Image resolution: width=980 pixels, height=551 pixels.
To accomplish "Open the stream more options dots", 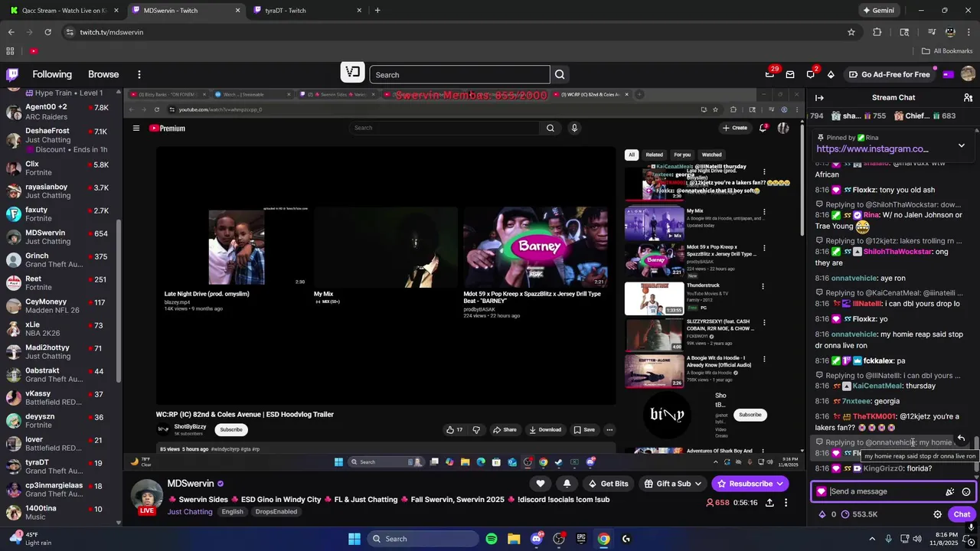I will coord(786,503).
